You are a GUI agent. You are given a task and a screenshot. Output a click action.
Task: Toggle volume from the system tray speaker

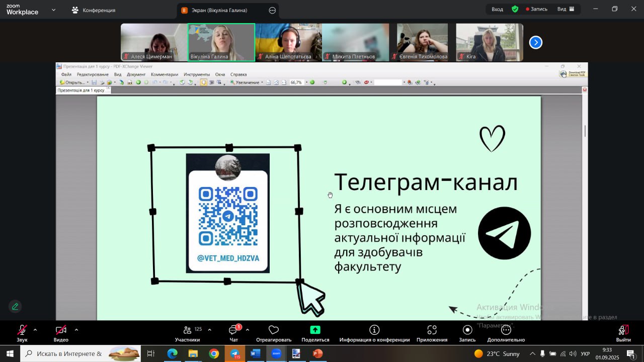pyautogui.click(x=573, y=354)
